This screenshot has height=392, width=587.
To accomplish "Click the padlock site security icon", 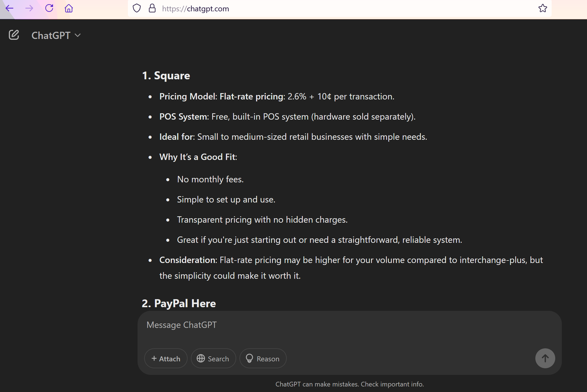I will tap(152, 8).
